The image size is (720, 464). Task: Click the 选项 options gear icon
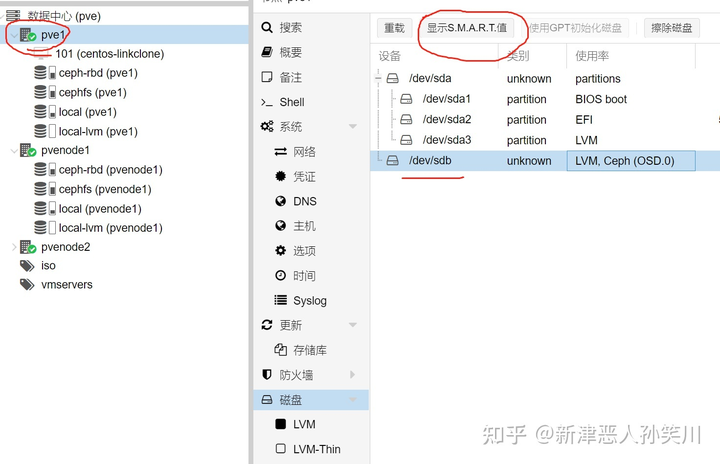281,251
